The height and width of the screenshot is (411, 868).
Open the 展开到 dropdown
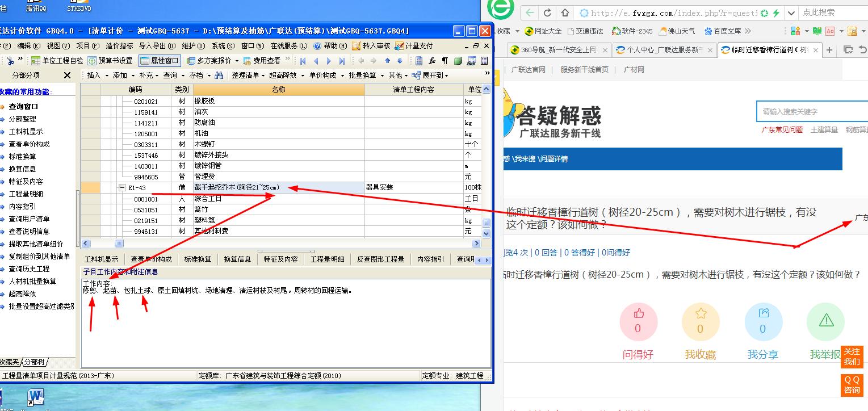[x=430, y=75]
